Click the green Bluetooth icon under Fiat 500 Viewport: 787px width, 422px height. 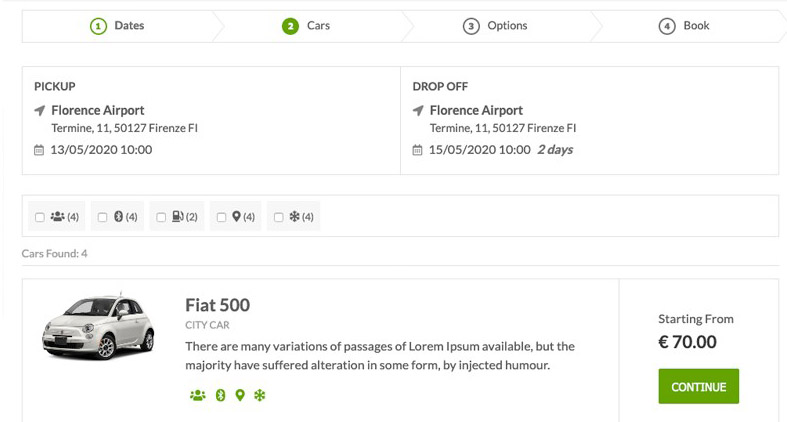tap(221, 396)
